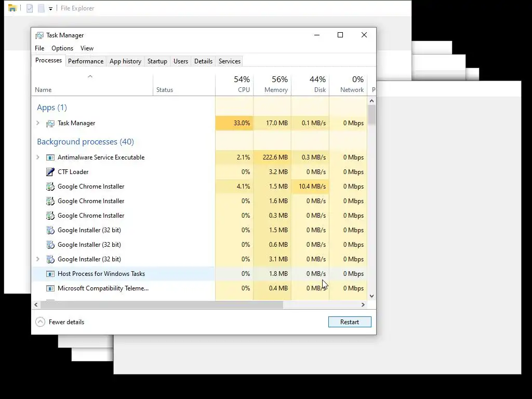Switch to the Users tab
Image resolution: width=532 pixels, height=399 pixels.
tap(180, 61)
